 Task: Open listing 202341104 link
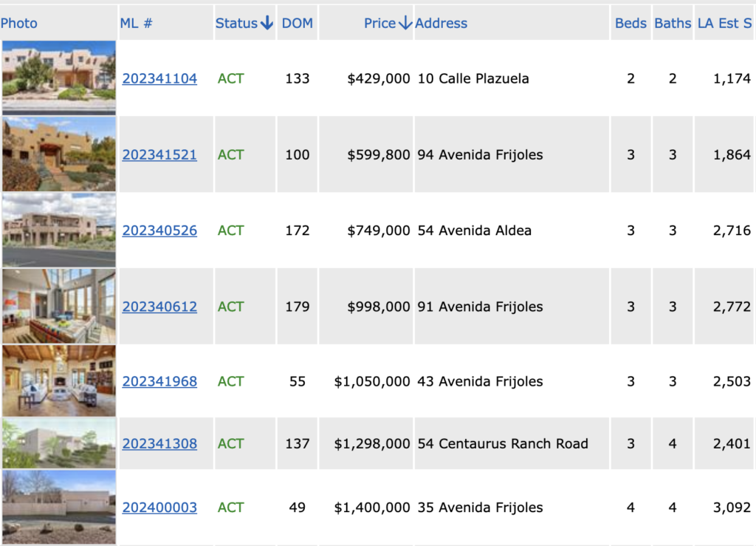click(159, 78)
